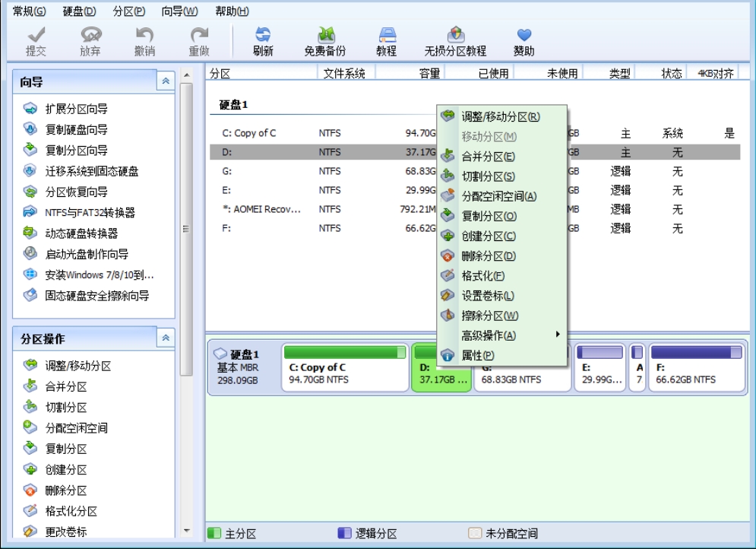Open the 分区(P) menu
The image size is (756, 549).
(x=128, y=11)
